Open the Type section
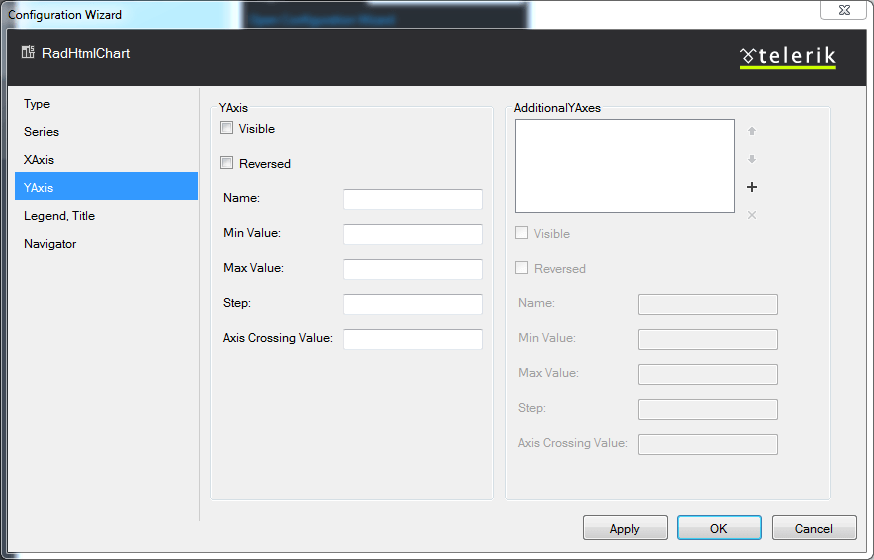The image size is (874, 560). click(37, 104)
